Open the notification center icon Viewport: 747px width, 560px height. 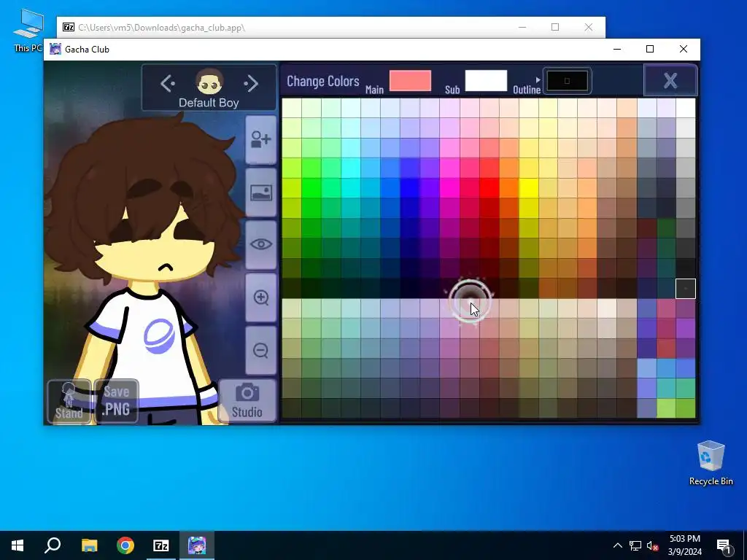(x=723, y=546)
